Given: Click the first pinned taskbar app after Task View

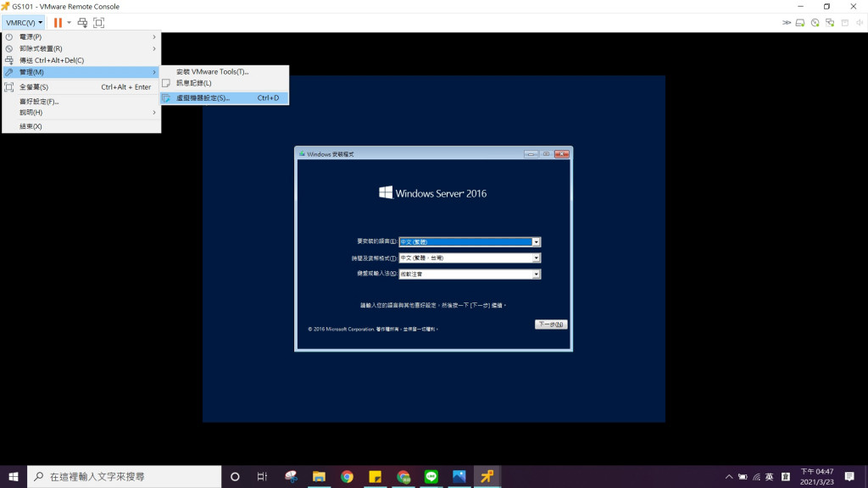Looking at the screenshot, I should [291, 476].
